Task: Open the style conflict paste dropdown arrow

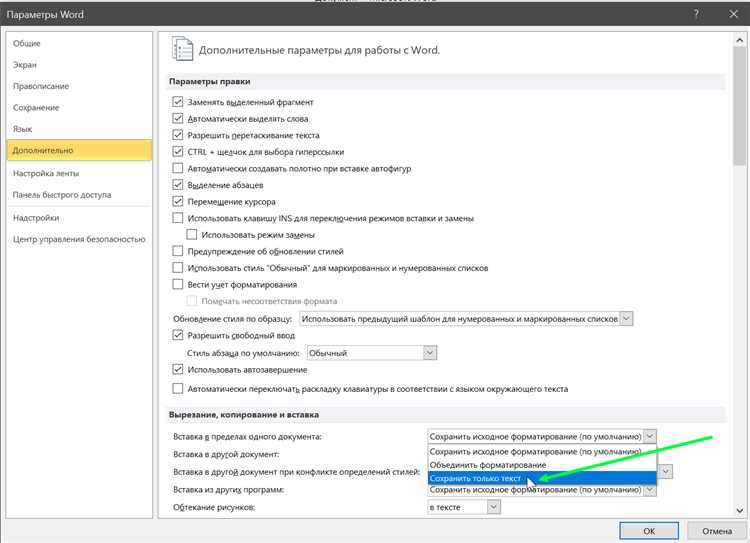Action: tap(666, 472)
